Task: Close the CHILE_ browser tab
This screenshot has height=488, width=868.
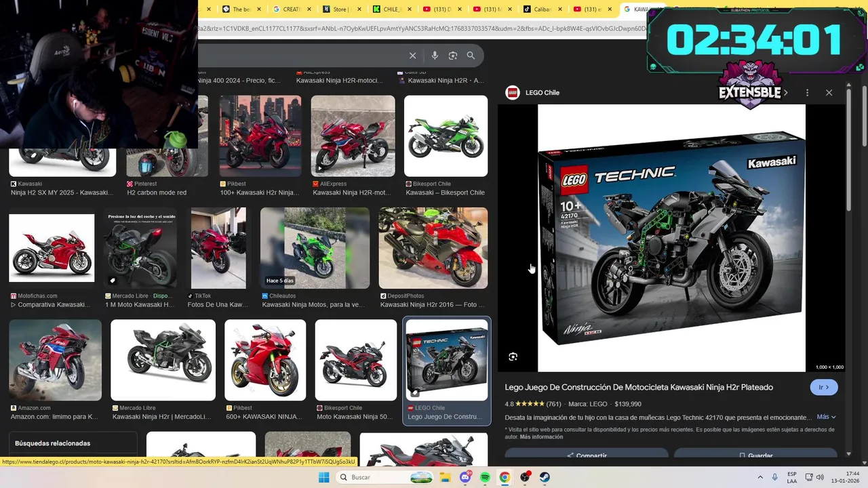Action: 410,9
